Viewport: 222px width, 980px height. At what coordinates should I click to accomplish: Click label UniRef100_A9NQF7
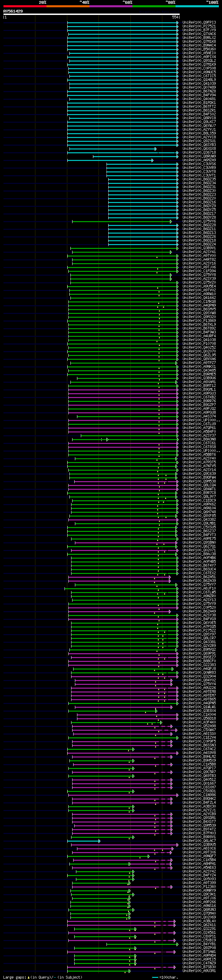[199, 856]
